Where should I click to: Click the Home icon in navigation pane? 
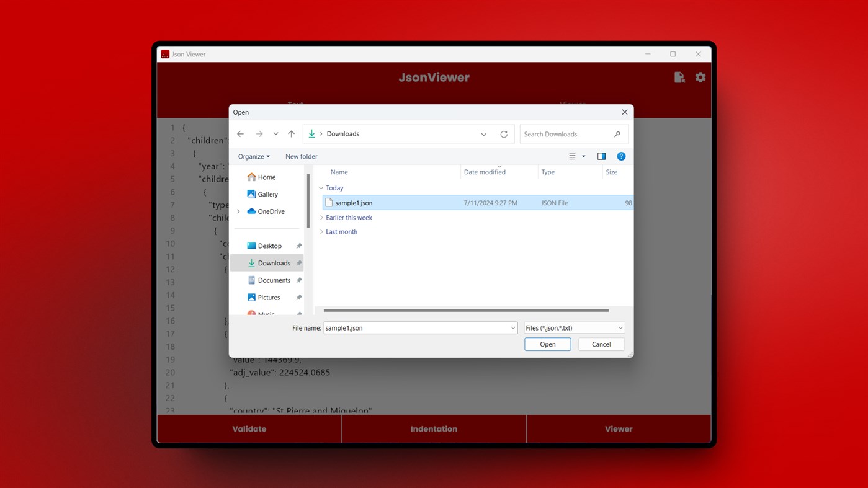[x=251, y=177]
